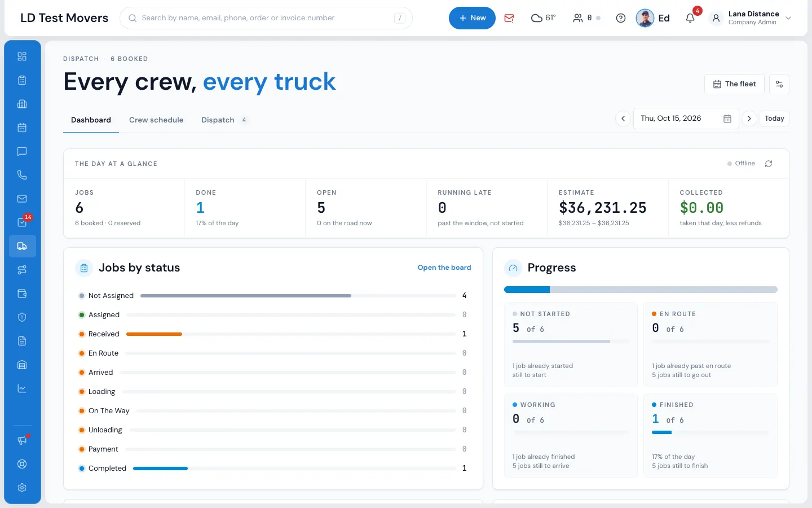Click the Not Assigned status bar
The width and height of the screenshot is (812, 508).
click(298, 296)
